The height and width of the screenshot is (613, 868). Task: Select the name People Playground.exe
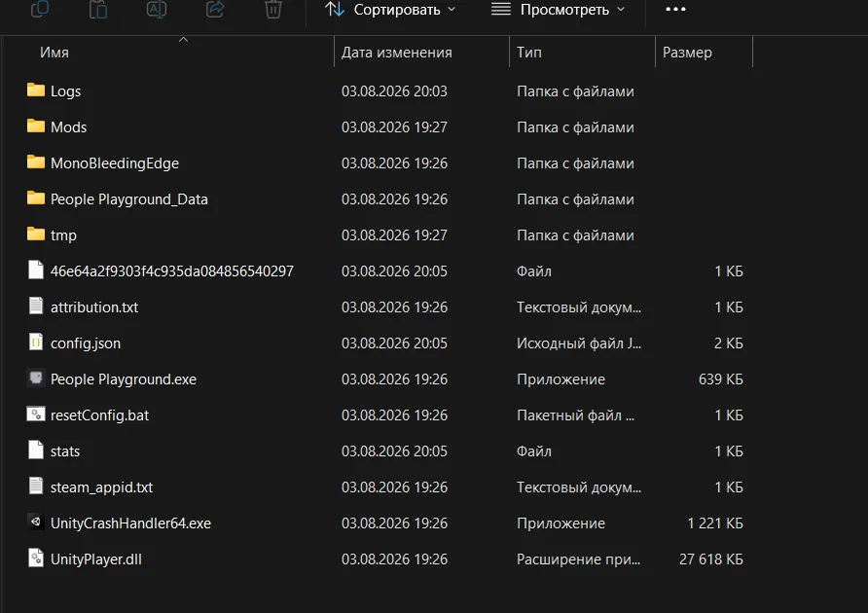coord(124,379)
